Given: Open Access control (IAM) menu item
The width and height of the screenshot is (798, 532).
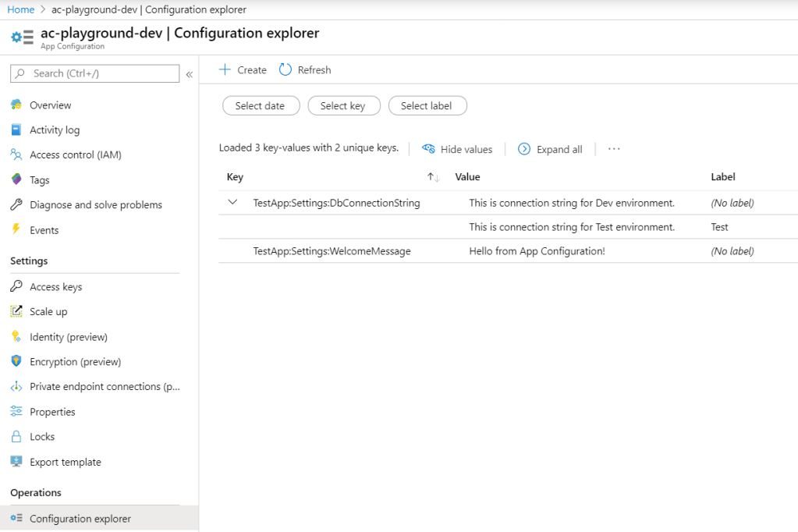Looking at the screenshot, I should pyautogui.click(x=75, y=154).
